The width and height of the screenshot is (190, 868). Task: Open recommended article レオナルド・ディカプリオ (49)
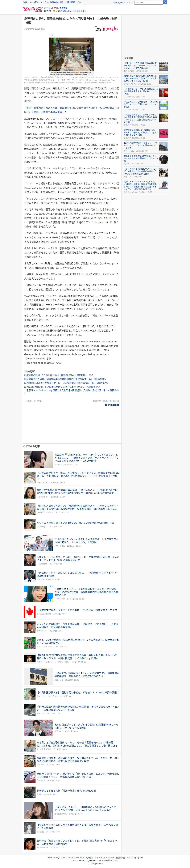(x=78, y=559)
